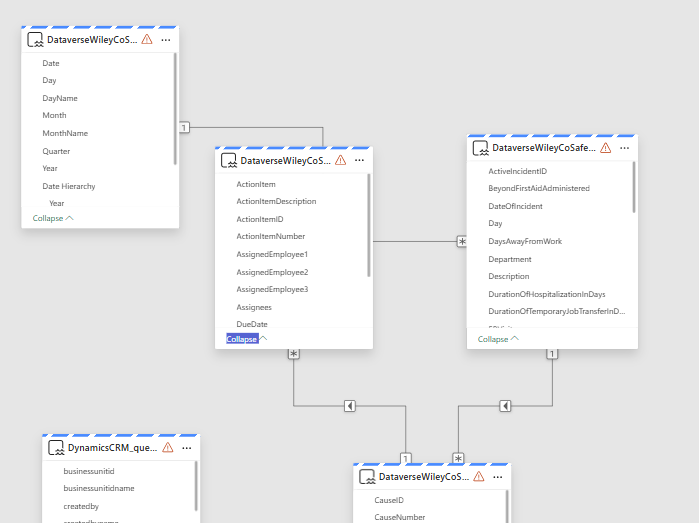Viewport: 699px width, 523px height.
Task: Select the BeyondFirstAidAdministered field
Action: (x=539, y=189)
